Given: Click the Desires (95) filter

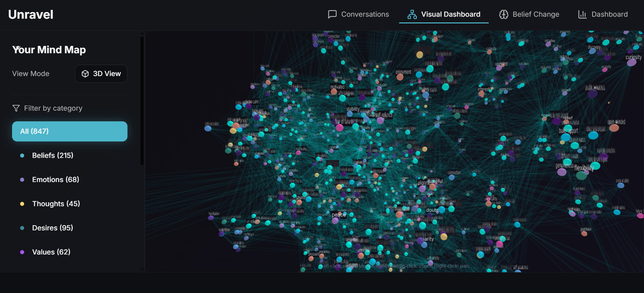Looking at the screenshot, I should 53,228.
